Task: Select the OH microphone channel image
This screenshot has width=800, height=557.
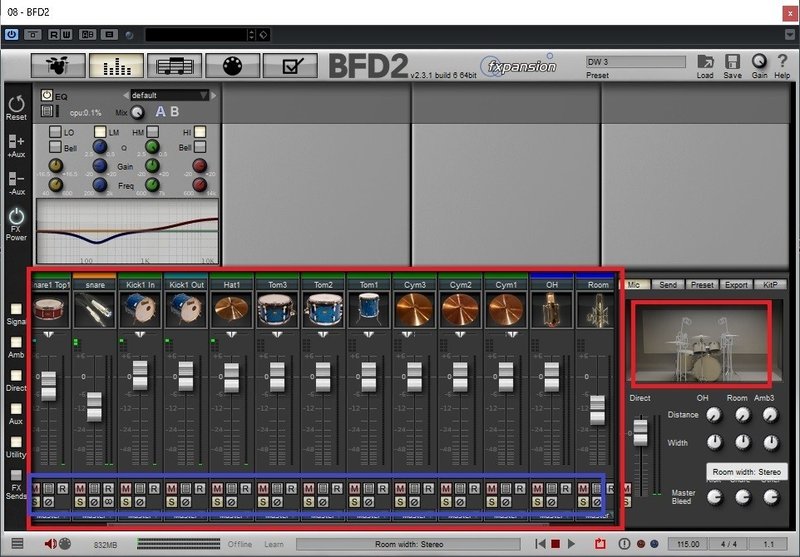Action: (x=552, y=310)
